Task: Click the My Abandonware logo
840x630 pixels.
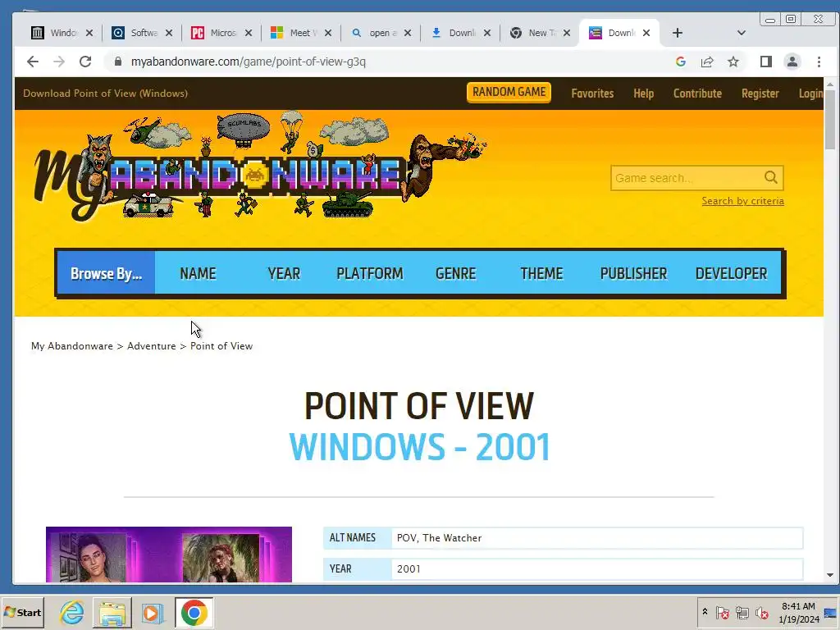Action: click(259, 166)
